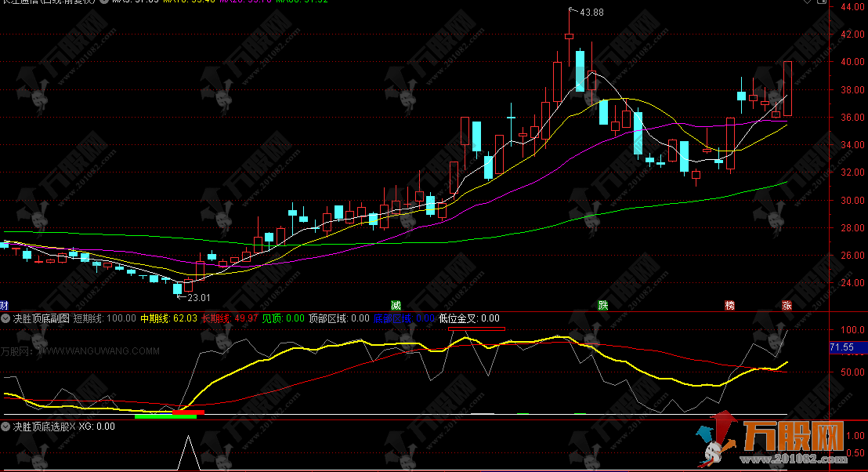This screenshot has height=472, width=868.
Task: Click the 43.88 high price label
Action: tap(591, 12)
